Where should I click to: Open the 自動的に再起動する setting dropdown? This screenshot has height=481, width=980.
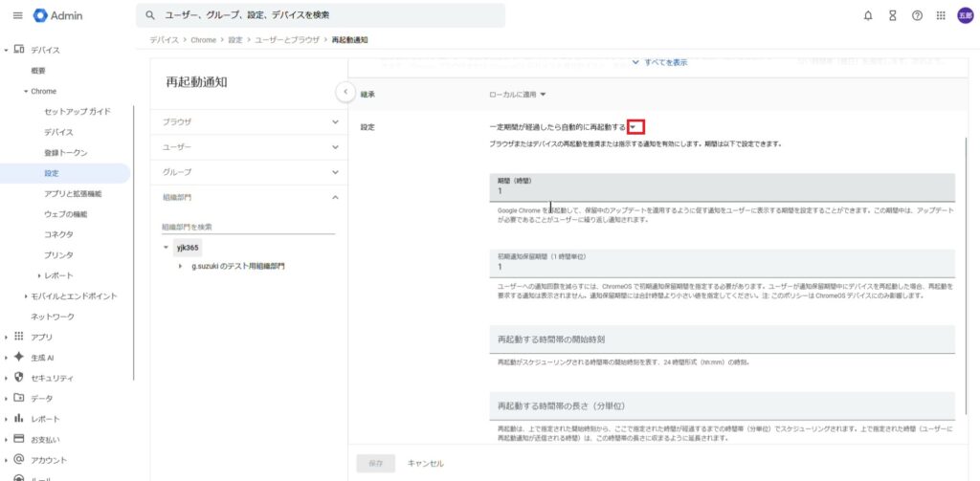(x=636, y=127)
